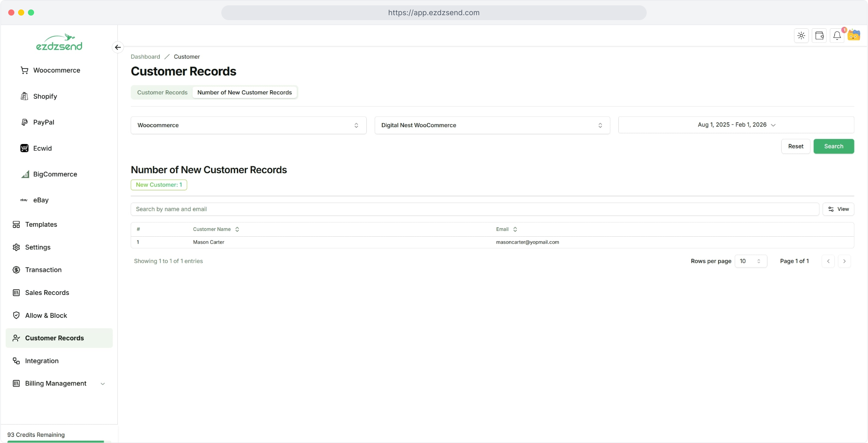Screen dimensions: 868x443
Task: Click the search by name and email field
Action: pyautogui.click(x=474, y=209)
